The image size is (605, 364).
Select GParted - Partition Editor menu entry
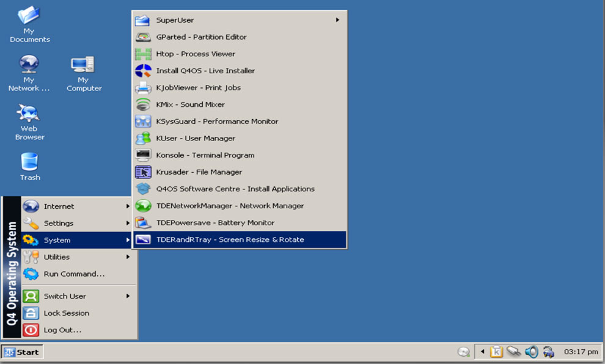(x=239, y=37)
